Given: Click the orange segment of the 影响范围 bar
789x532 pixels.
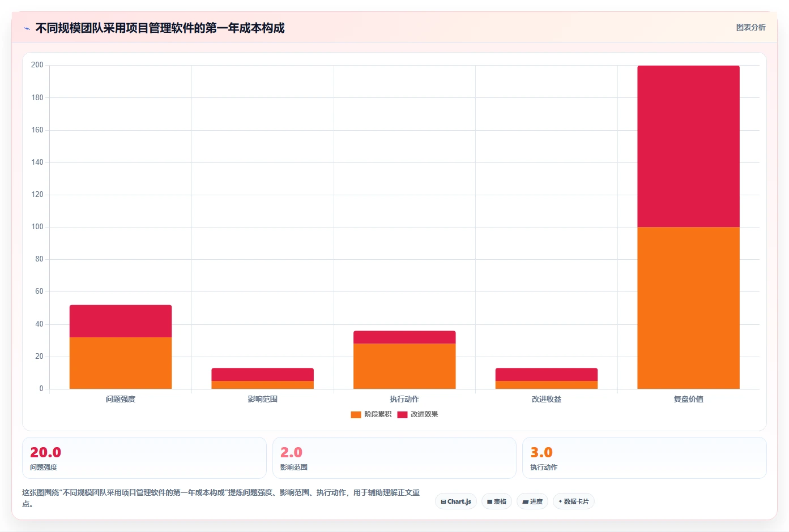Looking at the screenshot, I should point(262,385).
